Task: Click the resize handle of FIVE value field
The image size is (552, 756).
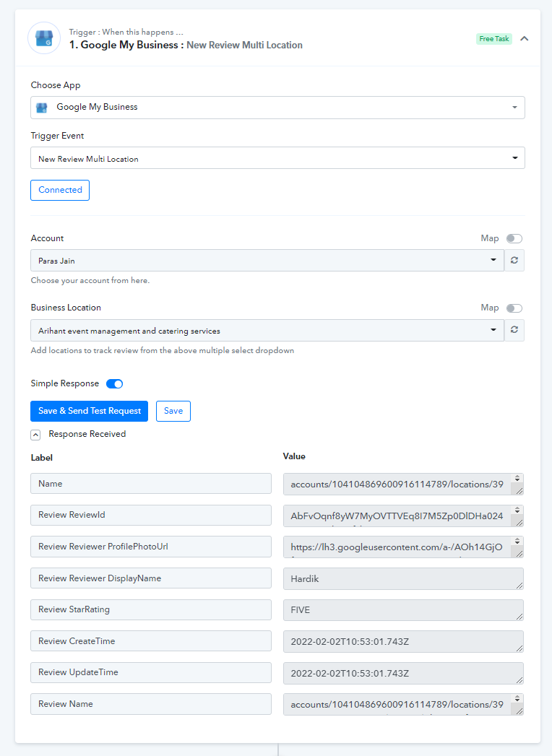Action: click(x=519, y=617)
